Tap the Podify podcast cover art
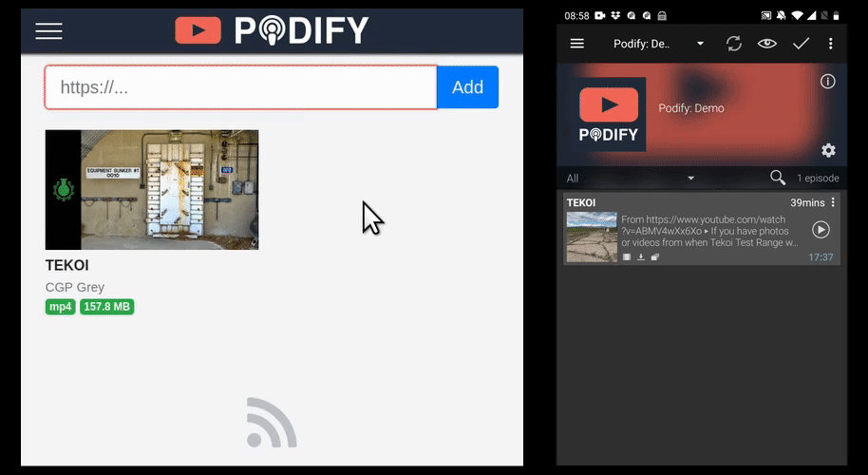Image resolution: width=868 pixels, height=475 pixels. pos(608,114)
